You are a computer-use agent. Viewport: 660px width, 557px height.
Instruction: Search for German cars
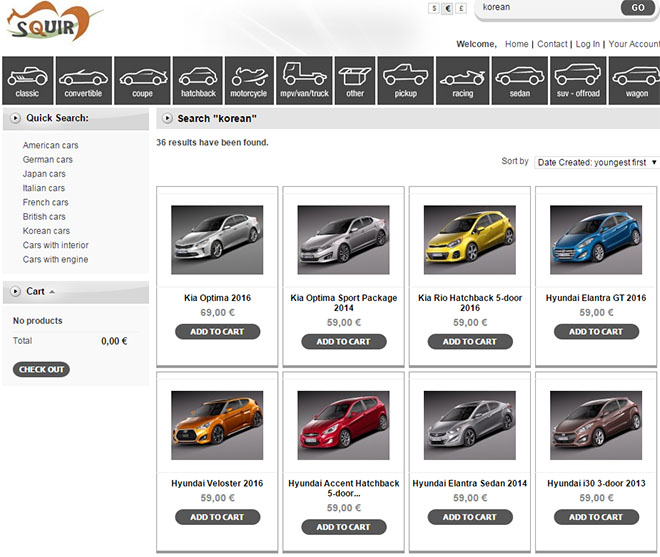(x=48, y=160)
